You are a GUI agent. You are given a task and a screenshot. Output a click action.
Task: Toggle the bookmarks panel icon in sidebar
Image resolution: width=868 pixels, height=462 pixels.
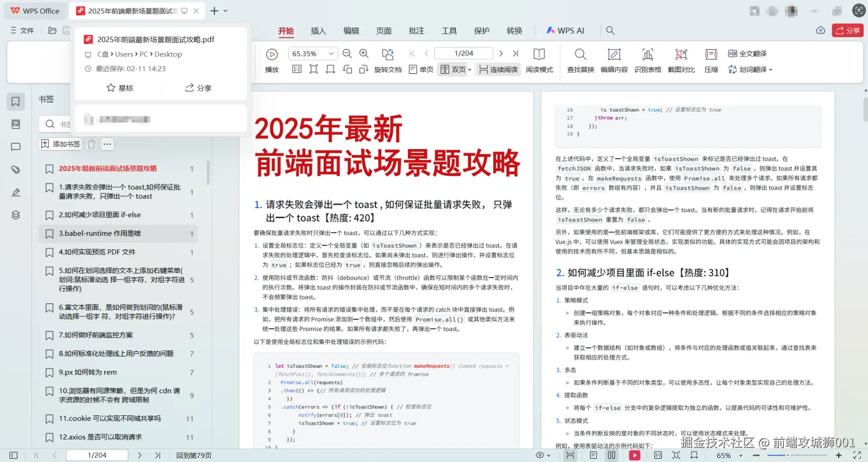16,102
